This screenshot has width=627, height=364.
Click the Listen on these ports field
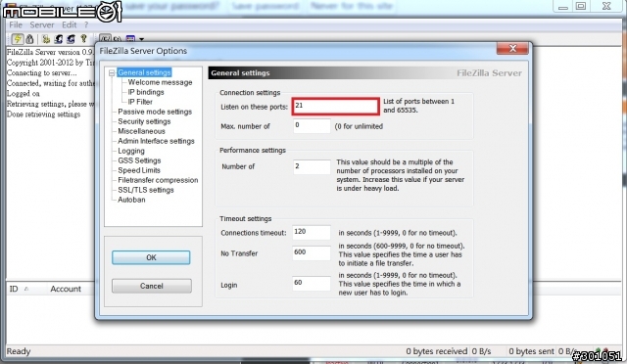click(335, 107)
